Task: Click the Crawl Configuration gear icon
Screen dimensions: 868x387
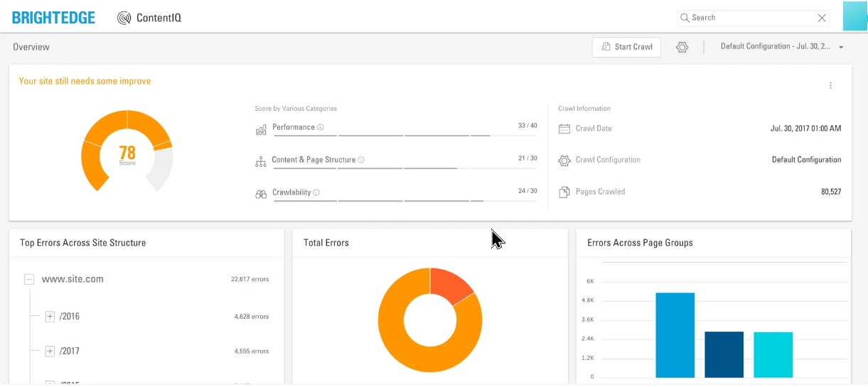Action: tap(564, 160)
